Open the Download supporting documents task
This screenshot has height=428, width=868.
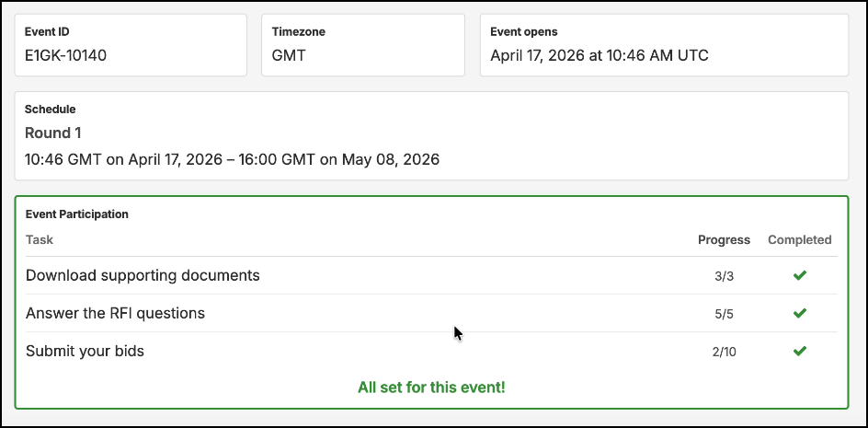coord(143,275)
